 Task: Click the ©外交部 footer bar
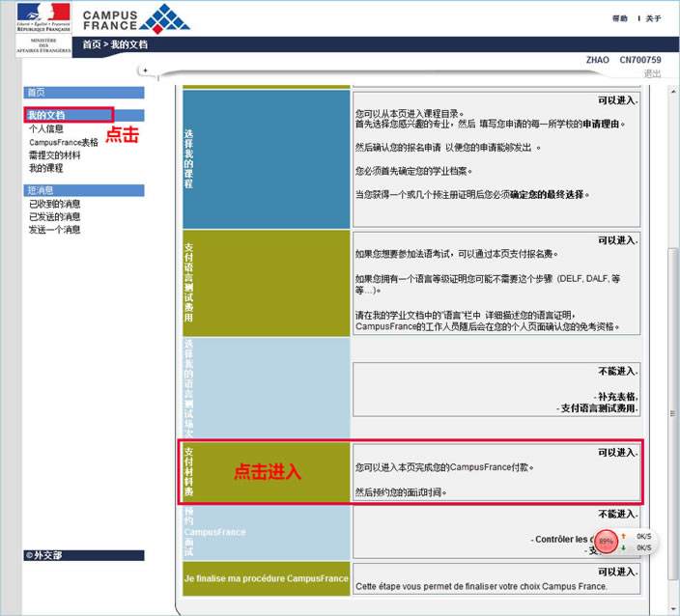84,555
